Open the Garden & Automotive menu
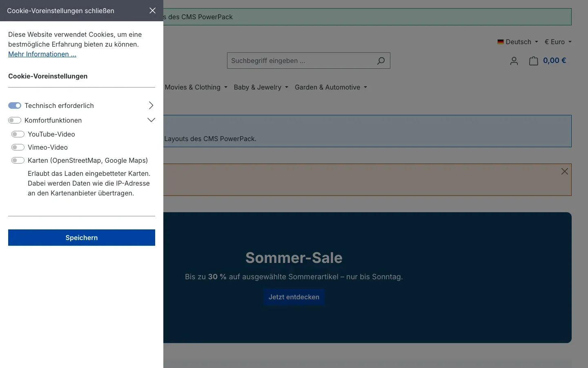The height and width of the screenshot is (368, 588). pos(331,87)
